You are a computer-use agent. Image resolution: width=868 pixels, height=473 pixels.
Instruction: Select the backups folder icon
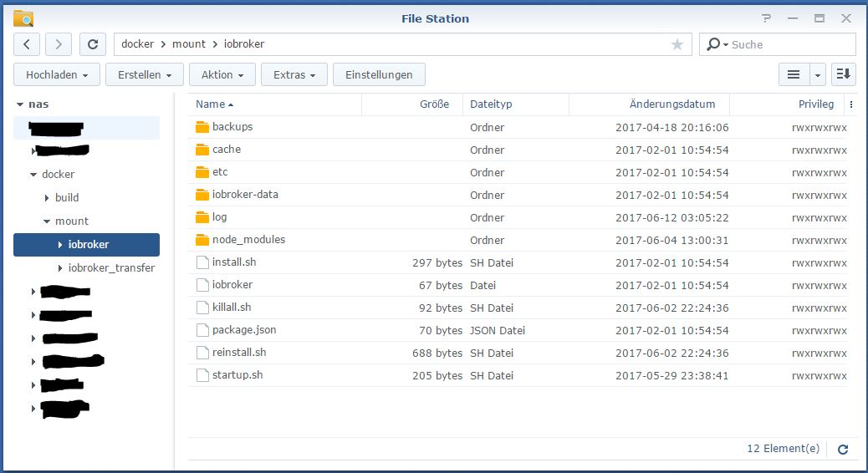point(202,127)
